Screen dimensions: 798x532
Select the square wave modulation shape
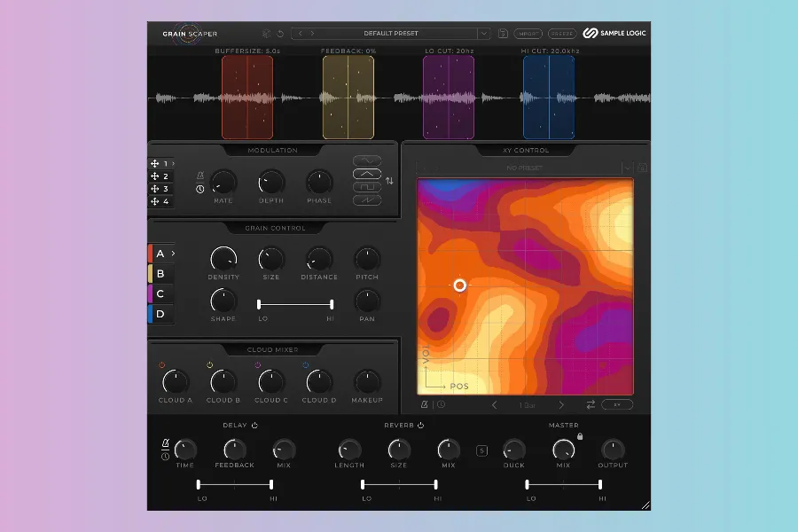(x=366, y=187)
